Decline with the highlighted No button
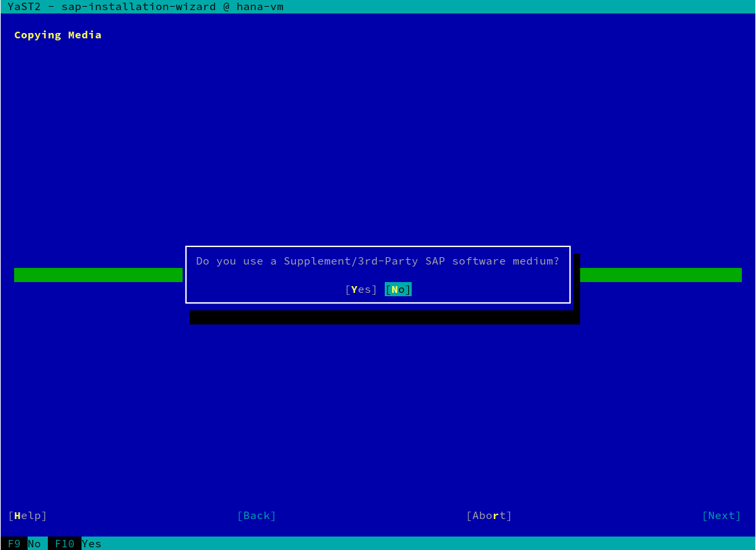Viewport: 756px width, 550px height. (398, 289)
